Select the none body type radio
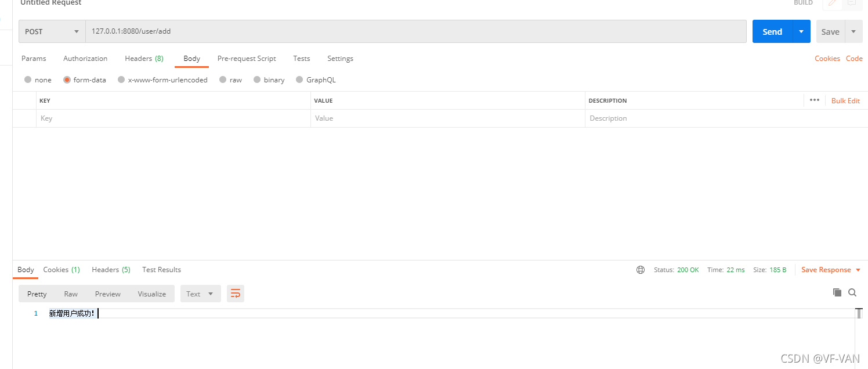The image size is (868, 369). 28,79
